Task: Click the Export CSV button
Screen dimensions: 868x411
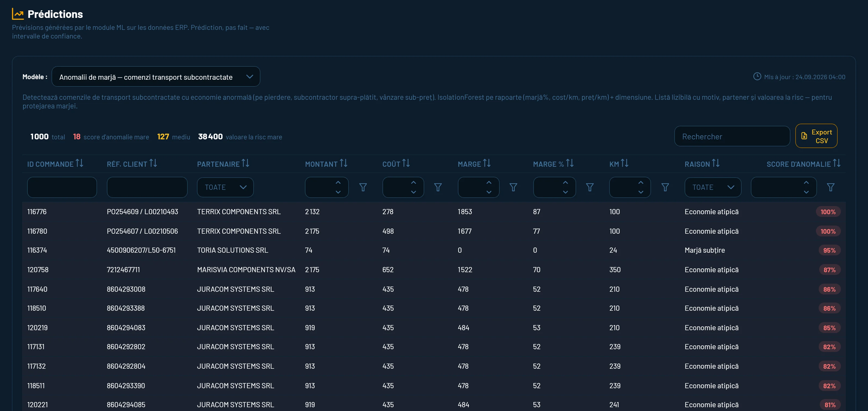Action: pyautogui.click(x=816, y=136)
